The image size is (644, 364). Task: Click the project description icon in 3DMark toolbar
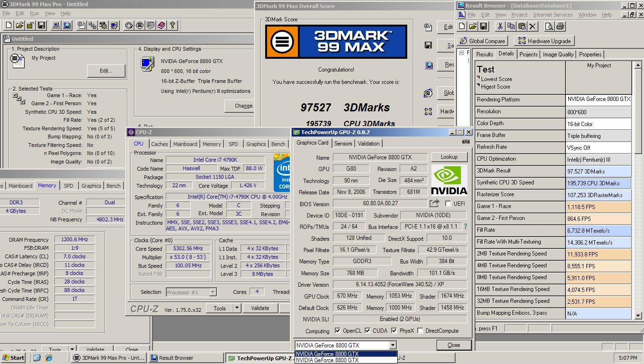click(81, 25)
